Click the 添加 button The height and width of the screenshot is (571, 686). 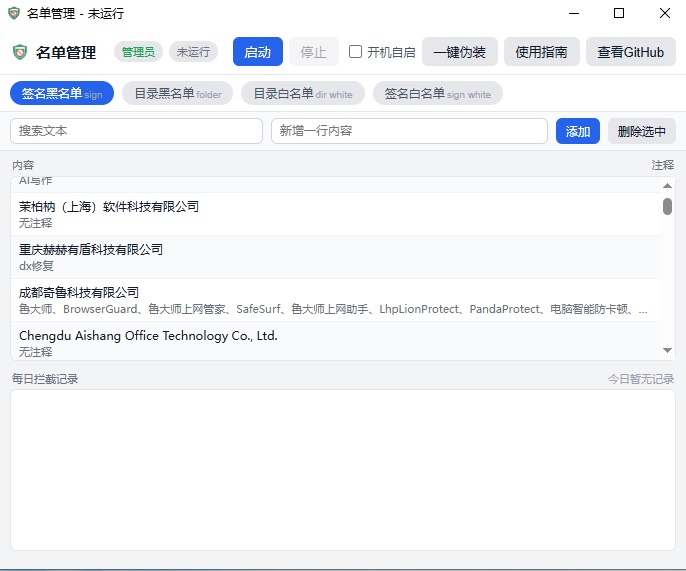(578, 131)
